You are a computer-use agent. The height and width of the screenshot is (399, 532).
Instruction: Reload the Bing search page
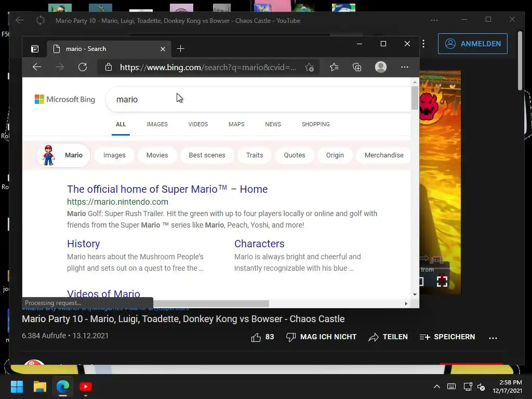tap(83, 67)
